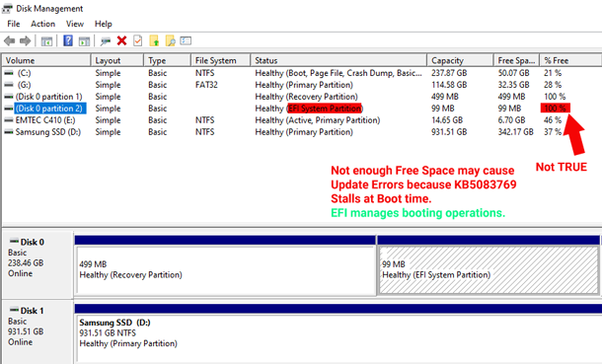
Task: Click the FAT32 file system cell
Action: [206, 85]
